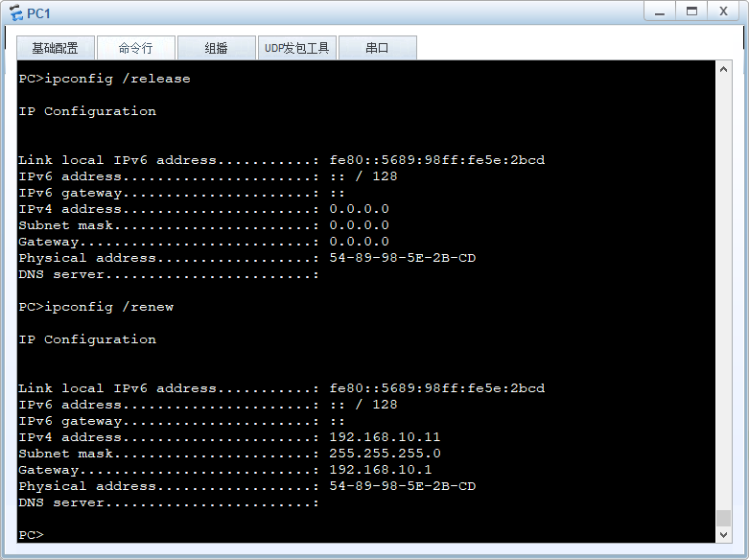Maximize the PC1 window
The height and width of the screenshot is (560, 749).
(691, 11)
